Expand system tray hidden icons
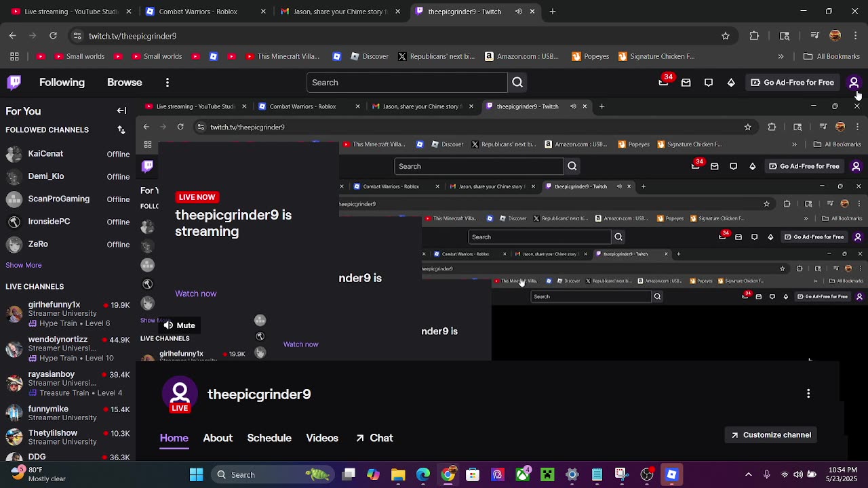 749,474
